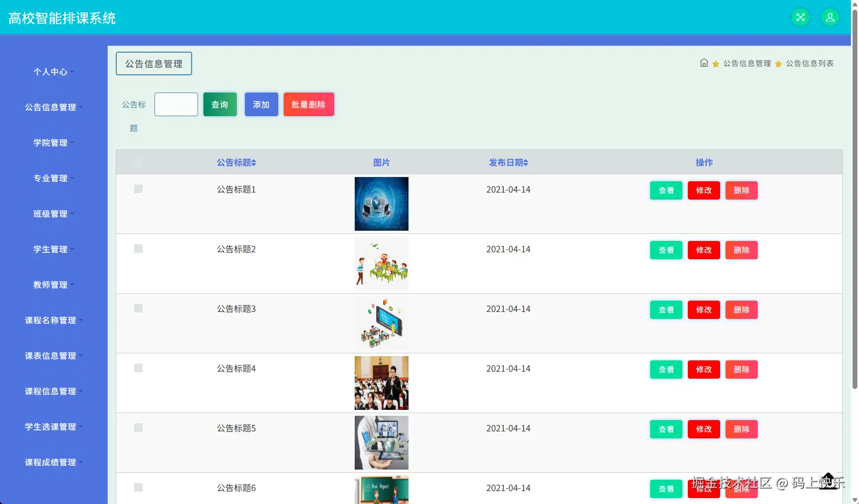Open the user profile icon in header
Screen dimensions: 859x504
(x=830, y=17)
